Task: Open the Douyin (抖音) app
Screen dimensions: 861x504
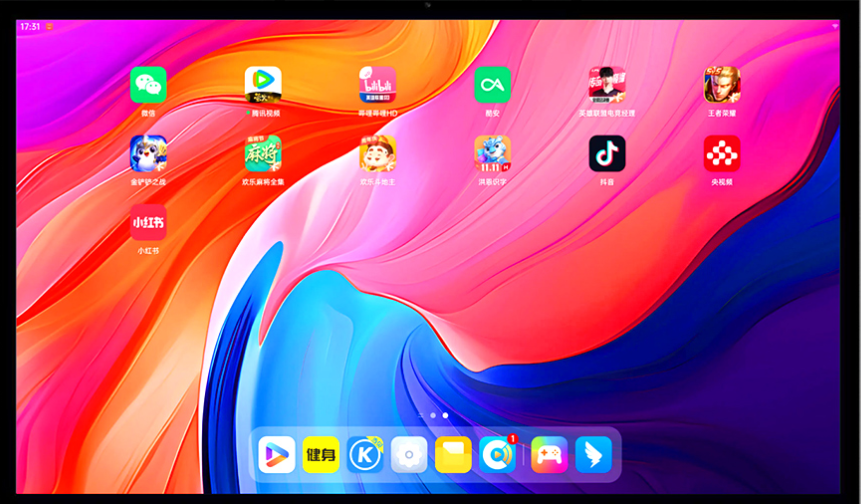Action: click(x=607, y=154)
